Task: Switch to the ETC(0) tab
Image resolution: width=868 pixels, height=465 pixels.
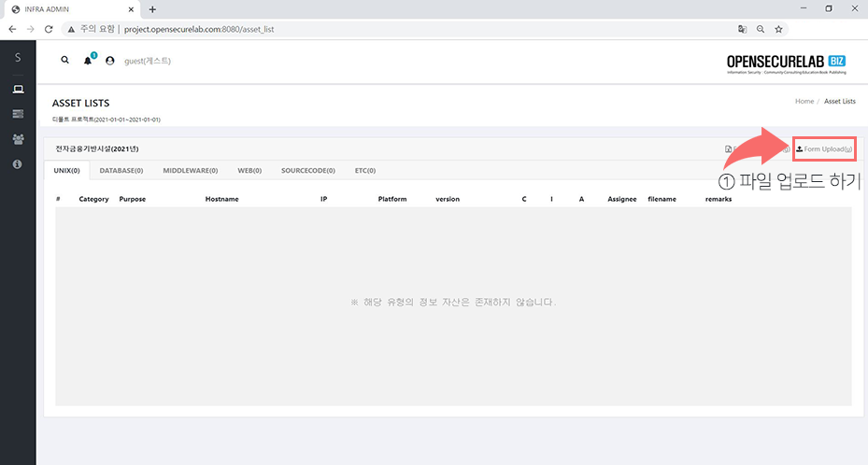Action: tap(365, 170)
